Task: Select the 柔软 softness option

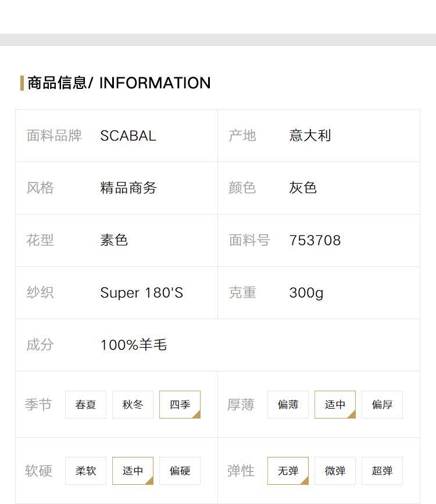Action: [85, 470]
